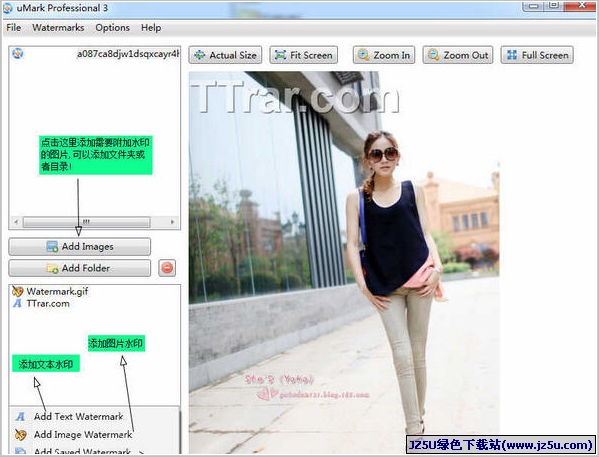Screen dimensions: 599x457
Task: Open the Options menu
Action: (x=112, y=28)
